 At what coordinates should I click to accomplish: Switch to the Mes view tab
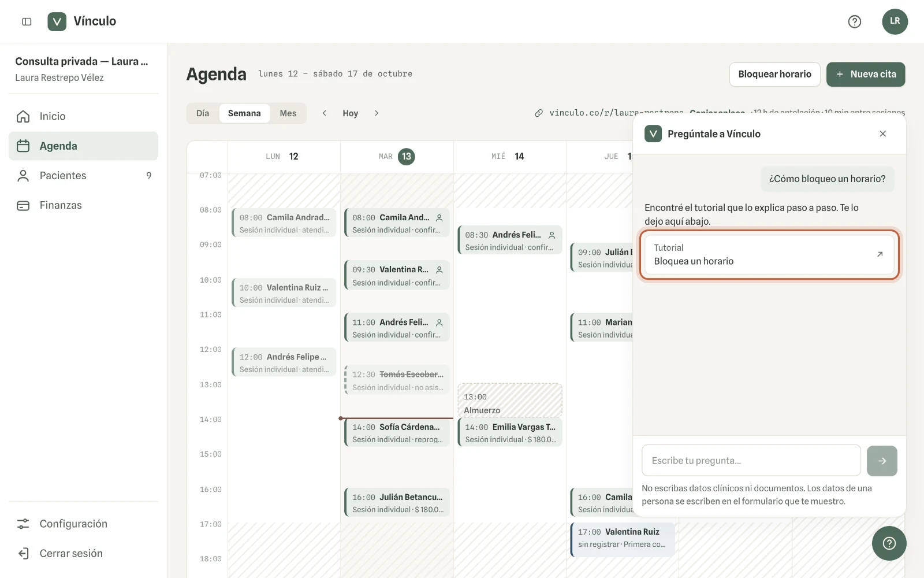click(x=288, y=113)
